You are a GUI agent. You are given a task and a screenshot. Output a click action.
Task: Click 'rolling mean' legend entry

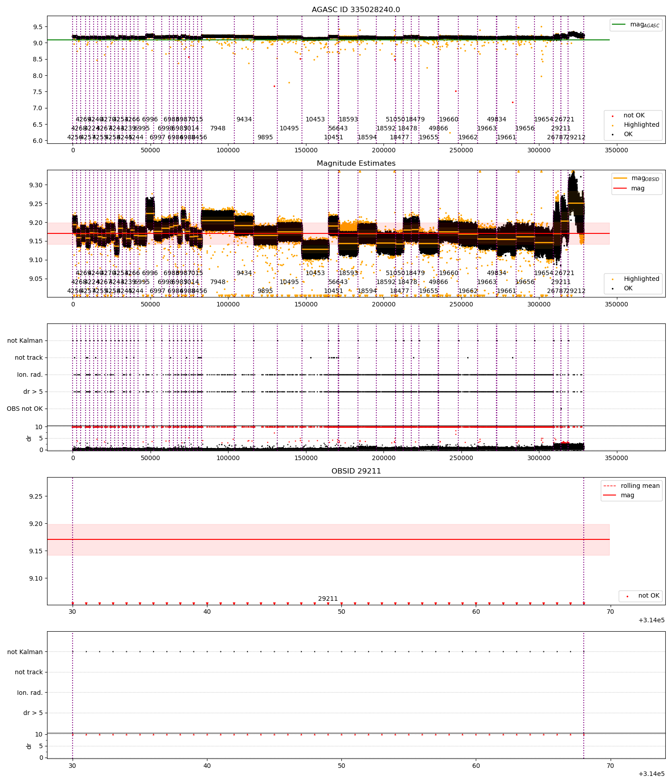pos(632,486)
